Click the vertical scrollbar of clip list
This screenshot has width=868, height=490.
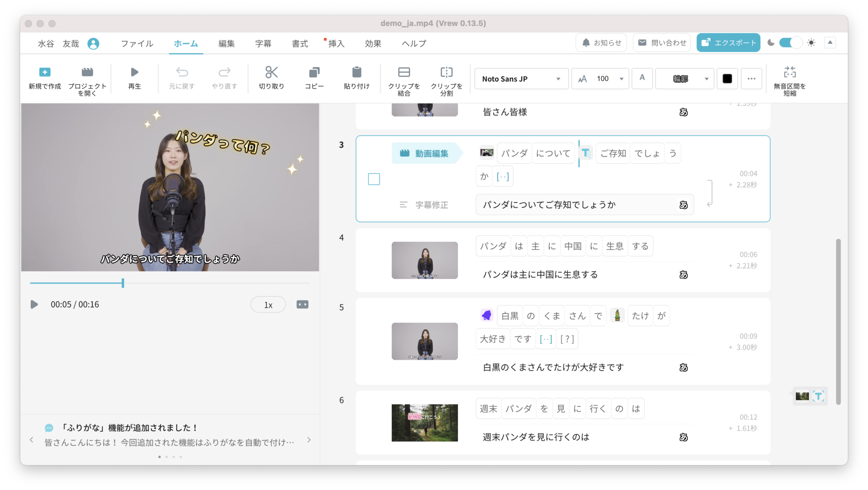[838, 321]
